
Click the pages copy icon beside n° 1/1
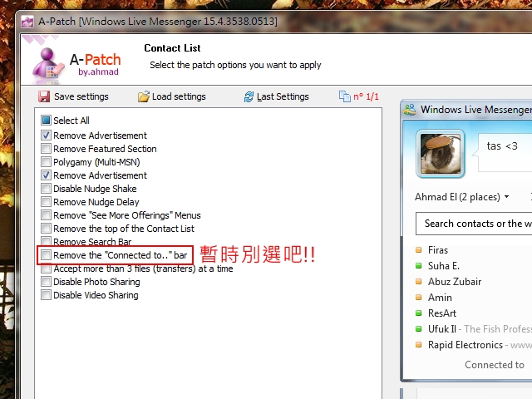(345, 96)
